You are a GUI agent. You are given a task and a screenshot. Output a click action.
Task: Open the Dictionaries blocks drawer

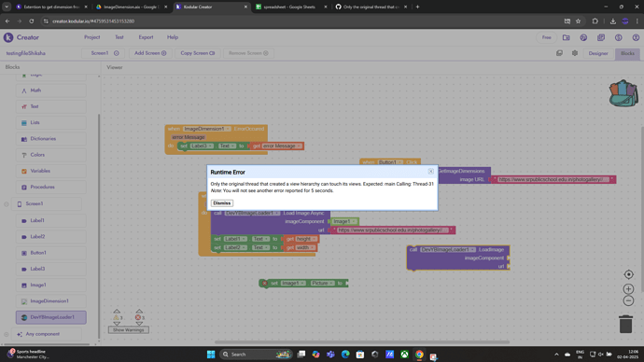pyautogui.click(x=51, y=139)
